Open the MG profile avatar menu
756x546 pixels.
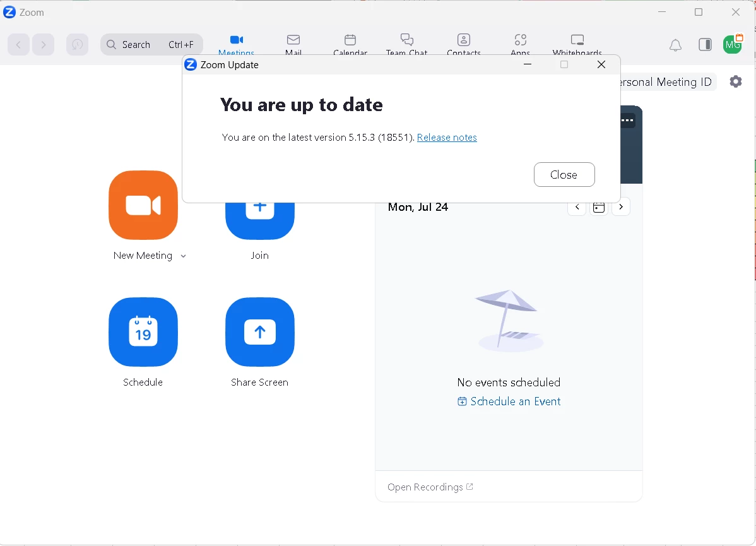(x=733, y=45)
